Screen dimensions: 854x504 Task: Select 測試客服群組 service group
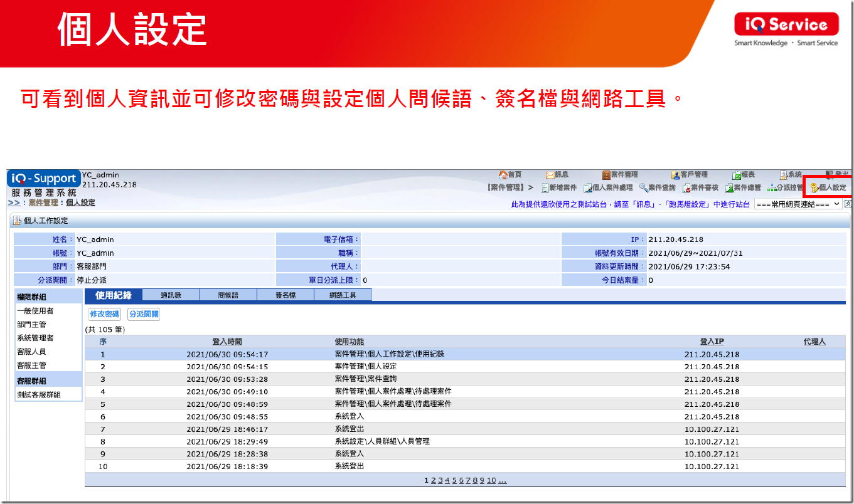39,394
